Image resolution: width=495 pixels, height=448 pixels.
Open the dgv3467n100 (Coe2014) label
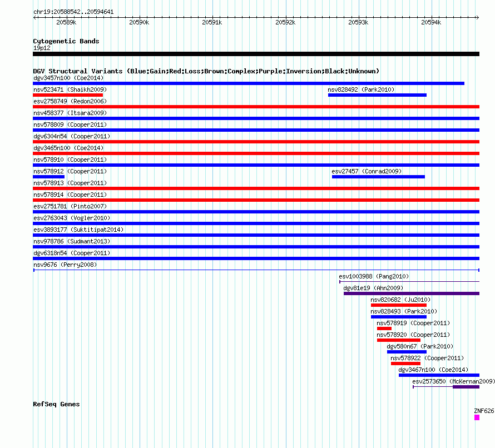[433, 370]
